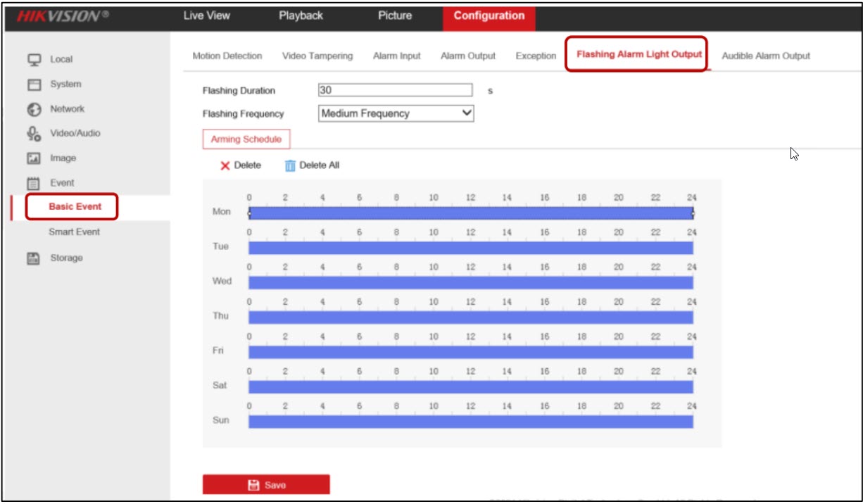Open the Live View tab
Screen dimensions: 863x504
coord(206,15)
